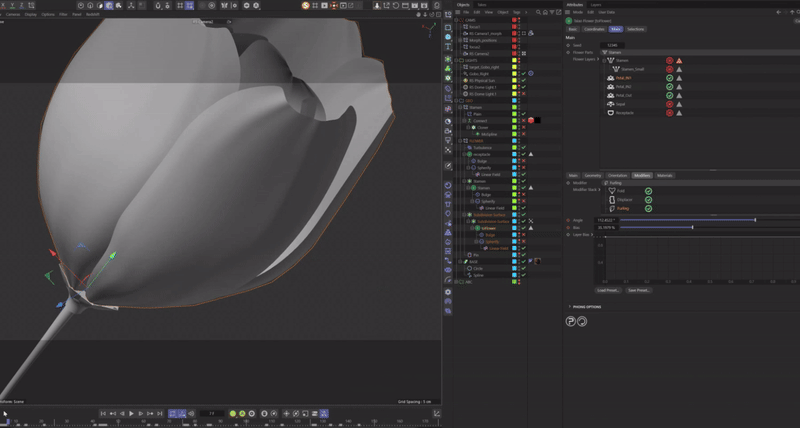Go to the start of the animation
The width and height of the screenshot is (800, 428).
pos(103,413)
